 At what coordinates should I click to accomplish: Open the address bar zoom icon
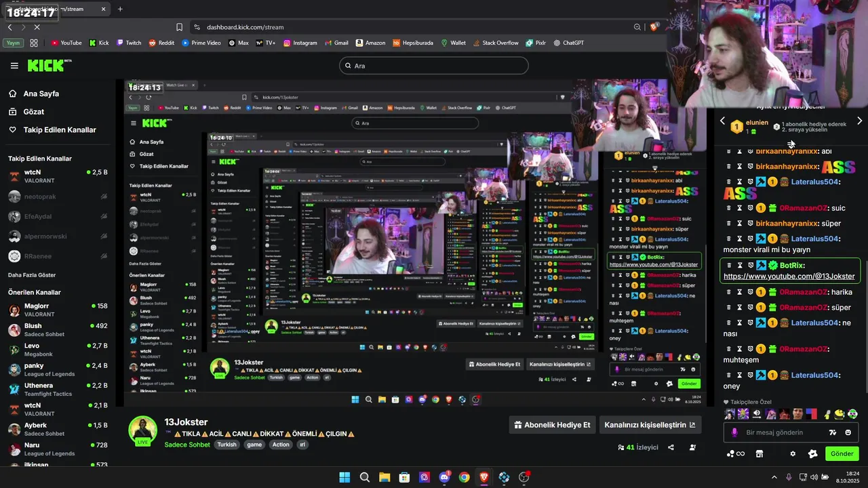(x=637, y=27)
